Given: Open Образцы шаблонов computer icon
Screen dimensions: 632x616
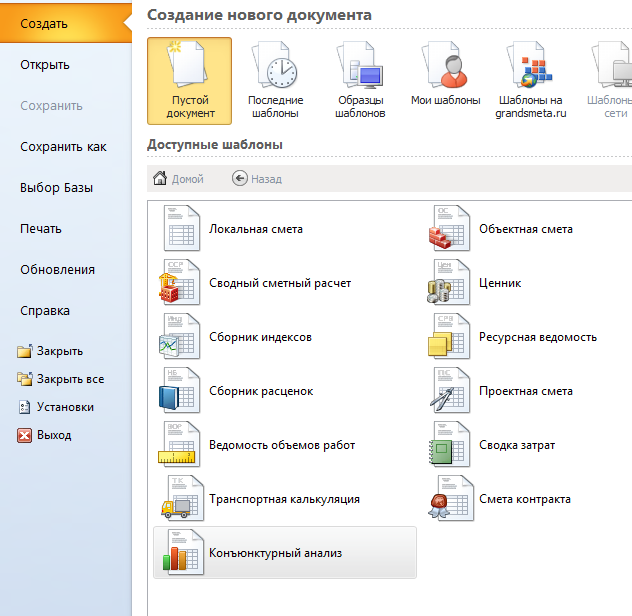Looking at the screenshot, I should pyautogui.click(x=360, y=65).
